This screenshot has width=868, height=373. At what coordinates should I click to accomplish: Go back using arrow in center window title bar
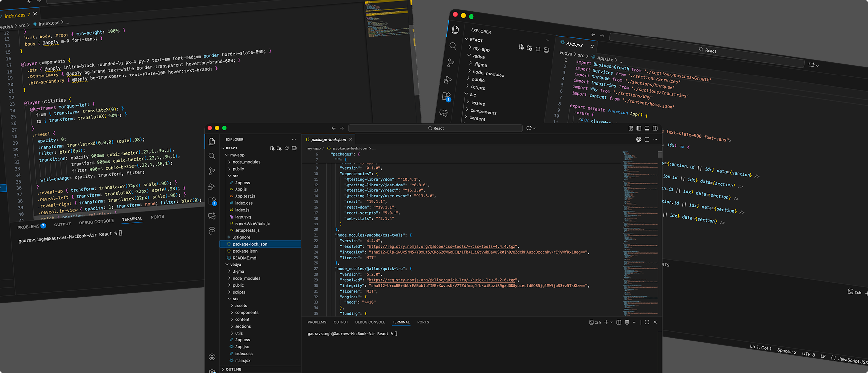click(333, 128)
